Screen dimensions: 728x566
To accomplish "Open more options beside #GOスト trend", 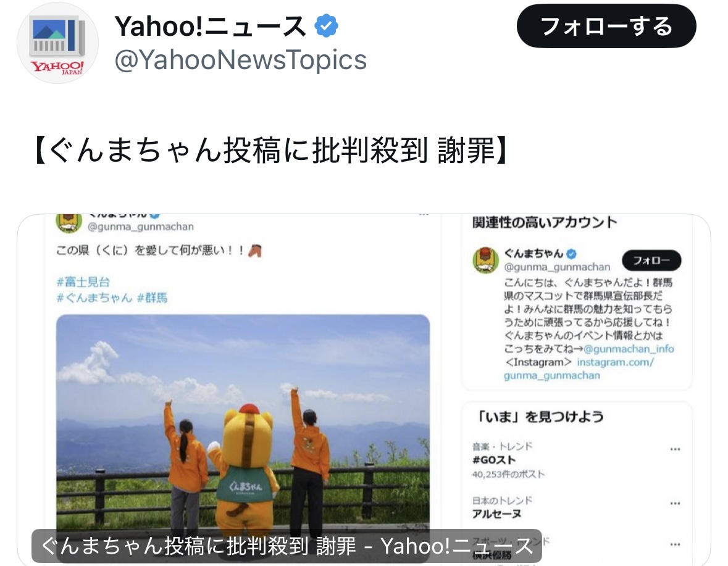I will [x=675, y=449].
